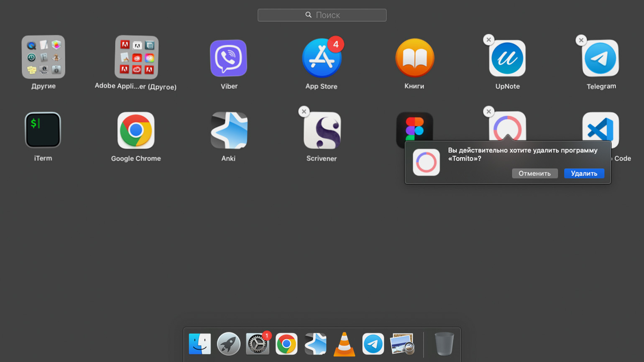The height and width of the screenshot is (362, 644).
Task: Open the Другие folder
Action: click(43, 57)
